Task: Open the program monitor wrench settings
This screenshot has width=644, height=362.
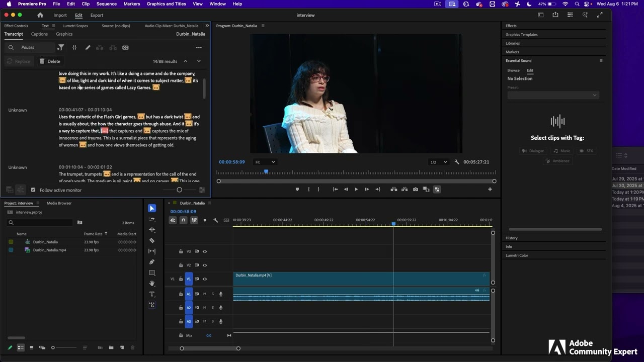Action: [457, 162]
